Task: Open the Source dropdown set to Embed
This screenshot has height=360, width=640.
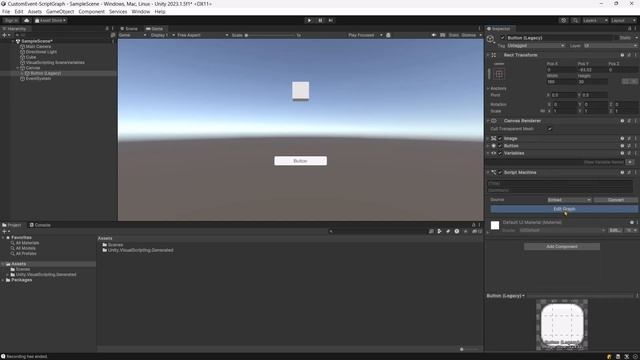Action: pos(569,200)
